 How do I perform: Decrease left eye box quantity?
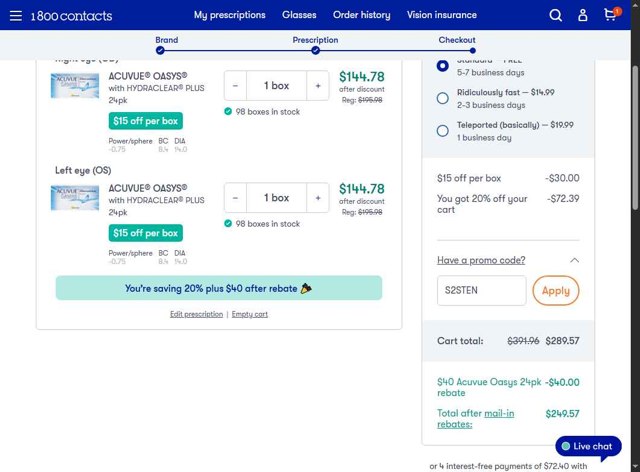pyautogui.click(x=235, y=198)
